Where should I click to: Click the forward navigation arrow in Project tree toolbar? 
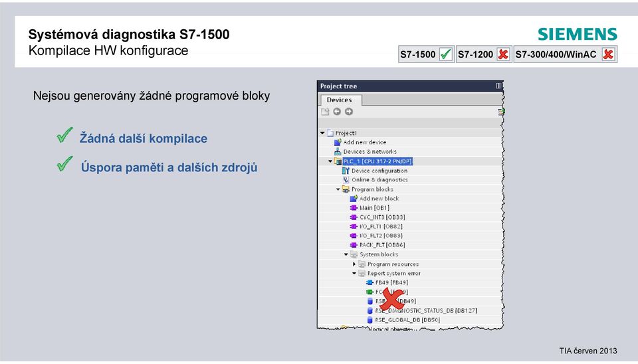(349, 112)
